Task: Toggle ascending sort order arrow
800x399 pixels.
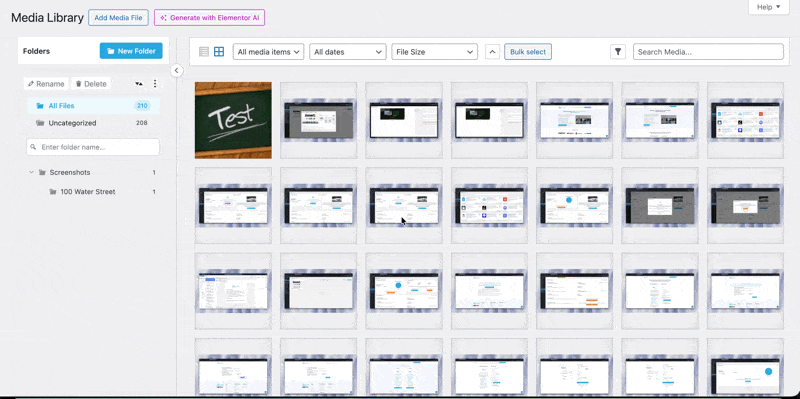Action: pos(492,52)
